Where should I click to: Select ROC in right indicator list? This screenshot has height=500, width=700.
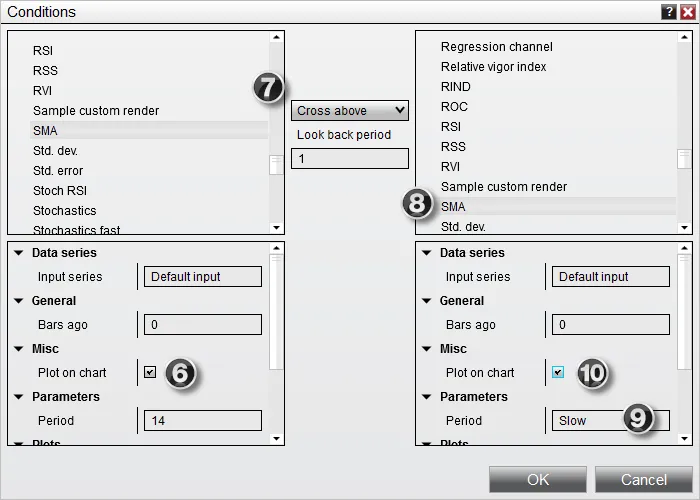click(454, 107)
